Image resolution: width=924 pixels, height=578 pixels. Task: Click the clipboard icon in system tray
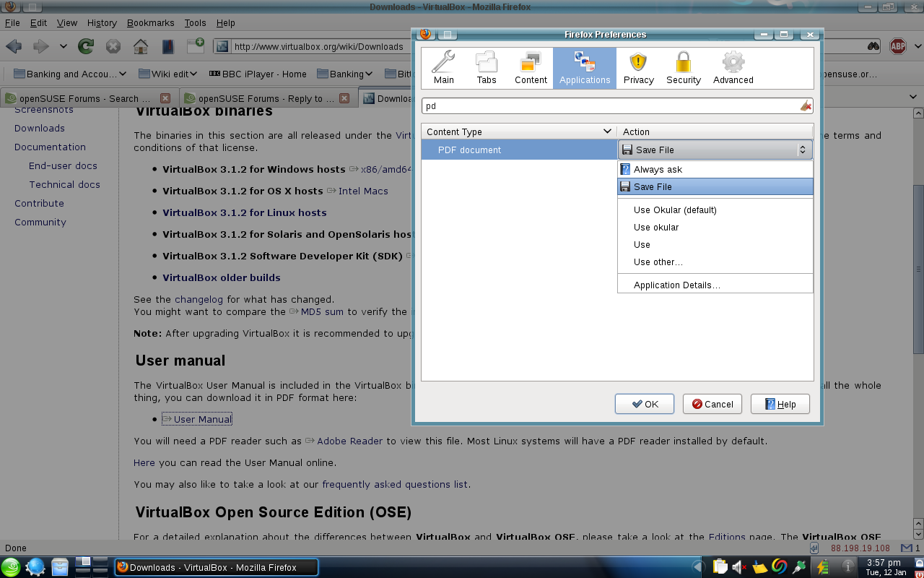click(720, 567)
